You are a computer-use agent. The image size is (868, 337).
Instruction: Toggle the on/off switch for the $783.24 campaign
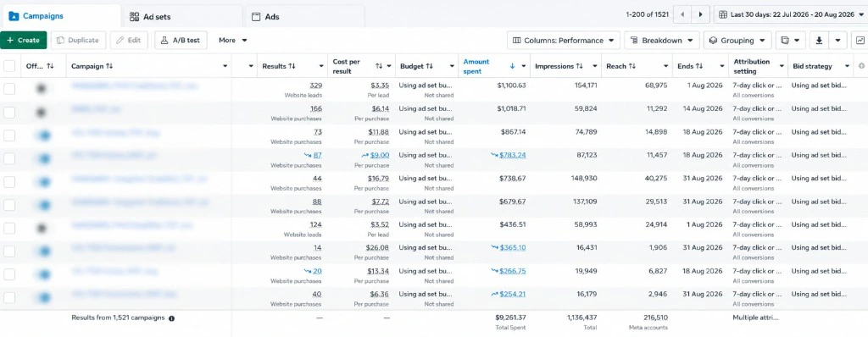[x=43, y=159]
